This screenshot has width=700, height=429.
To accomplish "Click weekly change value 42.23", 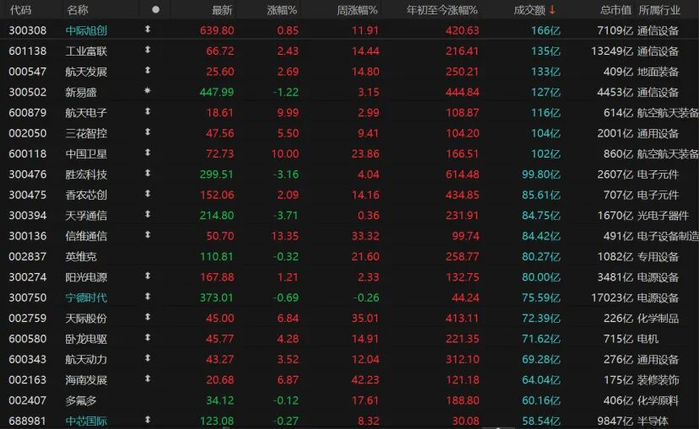I will point(365,379).
